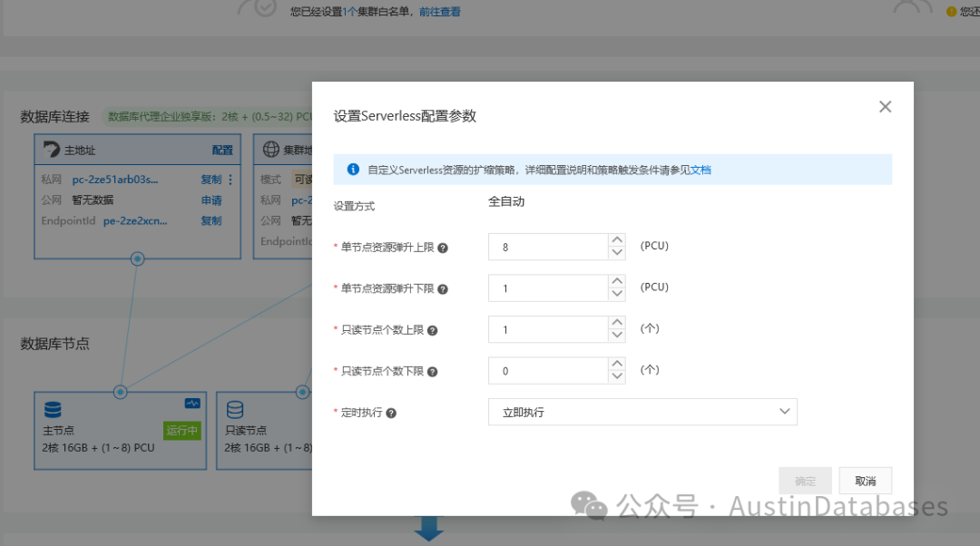Lower 只读节点个数上限 with down arrow
The height and width of the screenshot is (546, 980).
tap(617, 336)
